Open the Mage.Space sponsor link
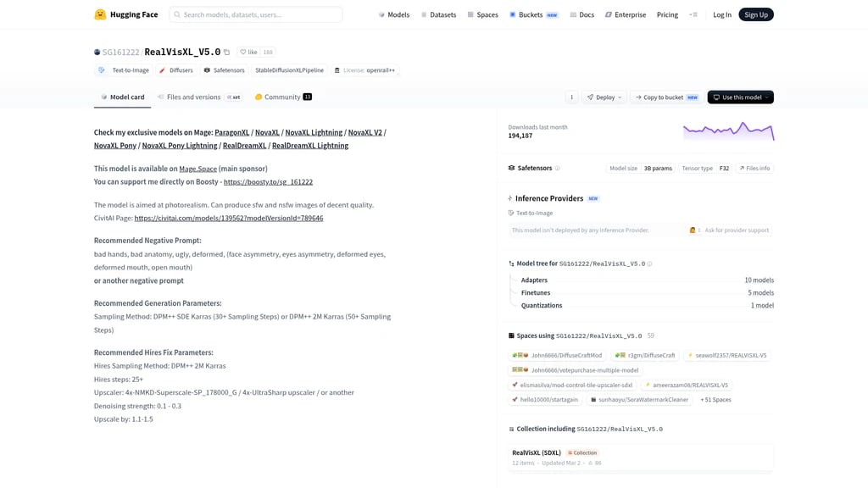The height and width of the screenshot is (488, 868). 198,169
